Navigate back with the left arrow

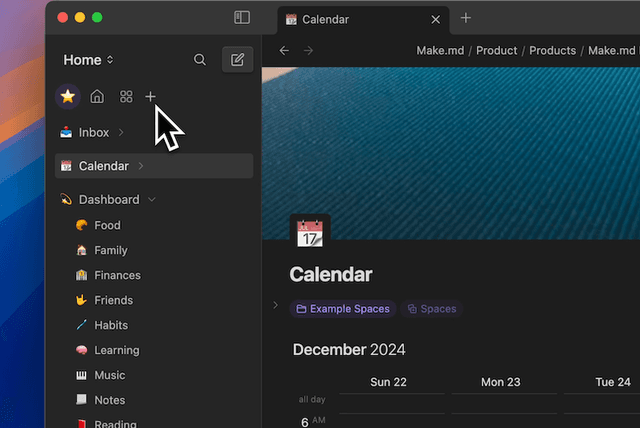(x=285, y=51)
